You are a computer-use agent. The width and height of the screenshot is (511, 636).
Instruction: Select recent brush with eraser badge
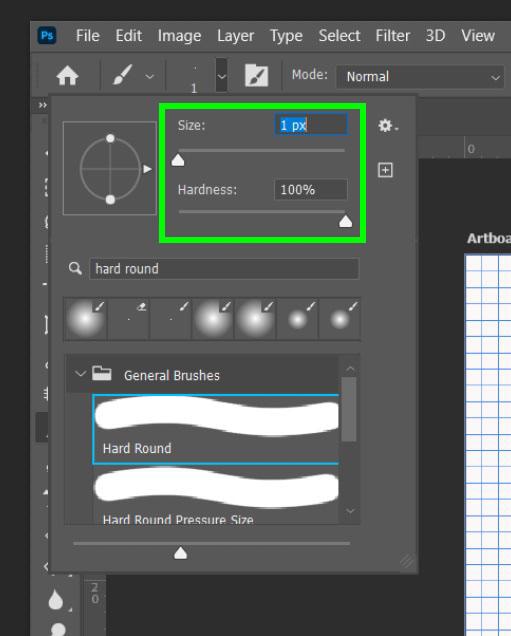(129, 319)
